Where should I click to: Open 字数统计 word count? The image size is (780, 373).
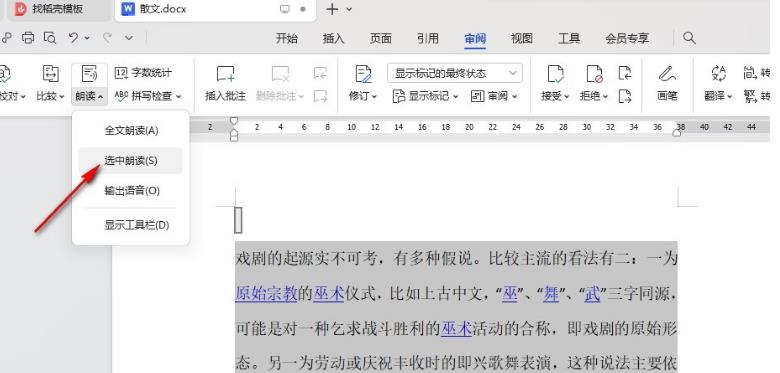coord(143,73)
